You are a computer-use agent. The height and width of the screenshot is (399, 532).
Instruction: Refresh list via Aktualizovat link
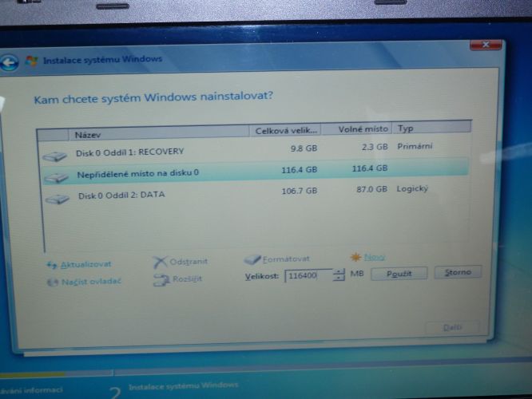click(85, 264)
